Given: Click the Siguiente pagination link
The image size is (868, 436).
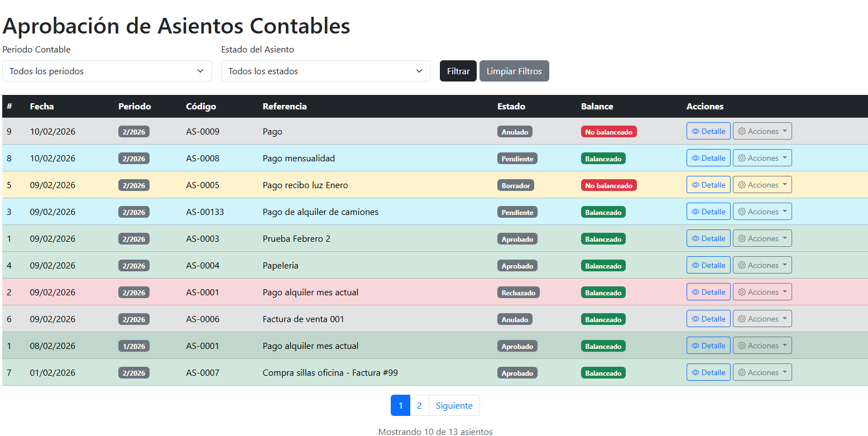Looking at the screenshot, I should pos(454,405).
